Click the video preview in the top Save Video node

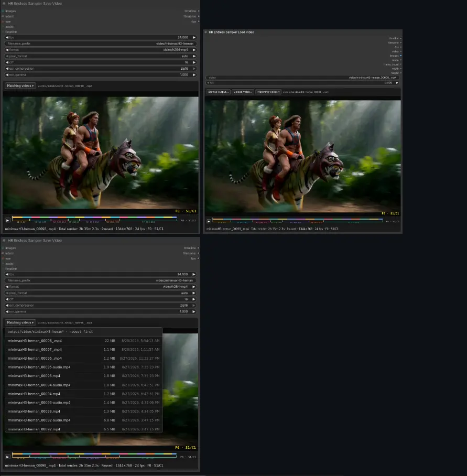(x=101, y=153)
